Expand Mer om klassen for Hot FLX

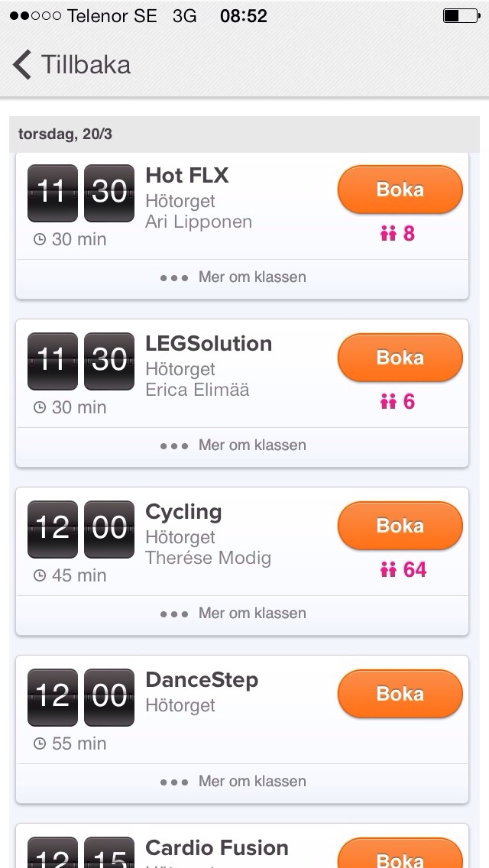click(234, 277)
